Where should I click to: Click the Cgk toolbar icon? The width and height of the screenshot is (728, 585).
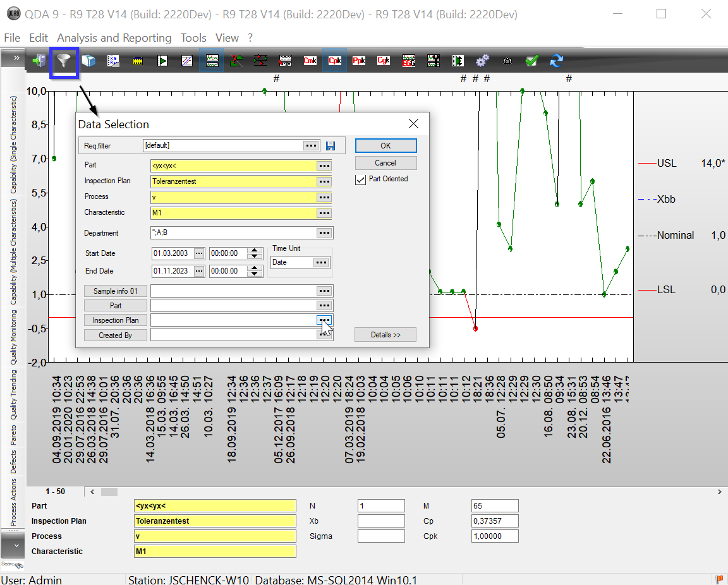pos(384,61)
